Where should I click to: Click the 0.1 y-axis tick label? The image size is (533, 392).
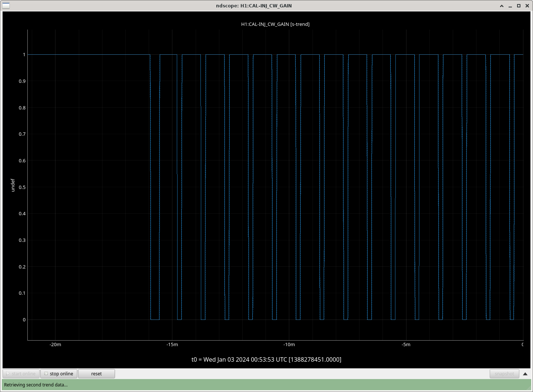point(22,293)
